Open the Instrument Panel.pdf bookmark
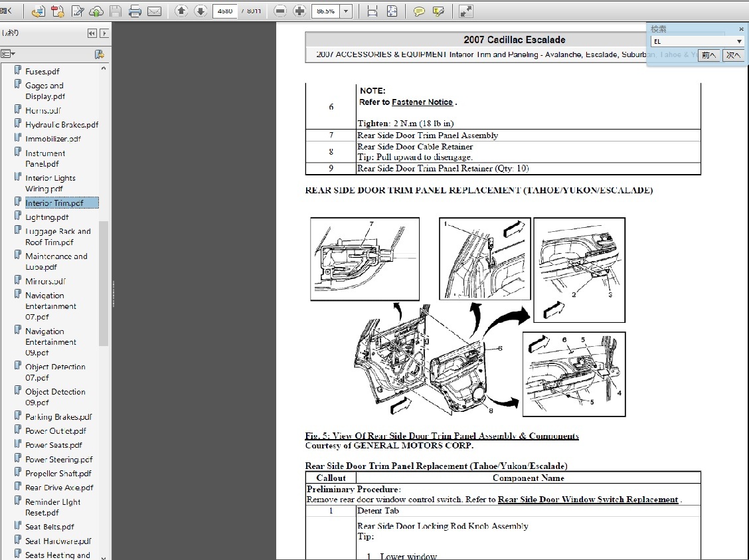The height and width of the screenshot is (560, 749). (x=45, y=158)
